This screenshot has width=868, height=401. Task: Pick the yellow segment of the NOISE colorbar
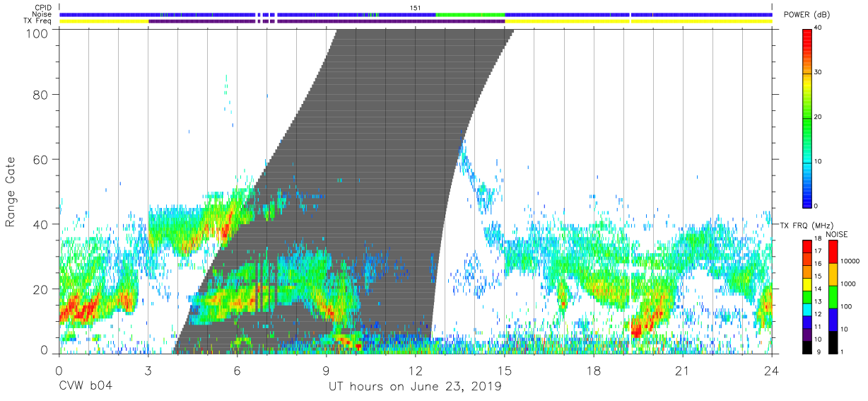833,274
